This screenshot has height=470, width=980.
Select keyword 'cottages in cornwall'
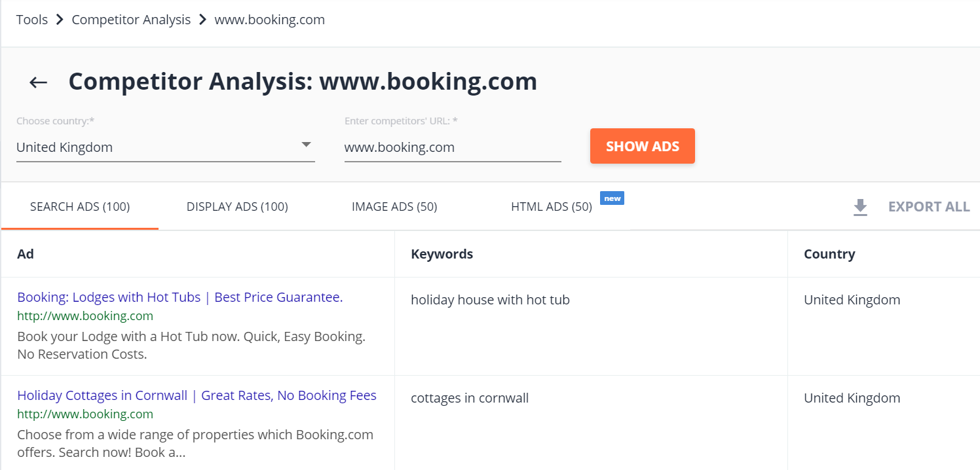pyautogui.click(x=470, y=398)
